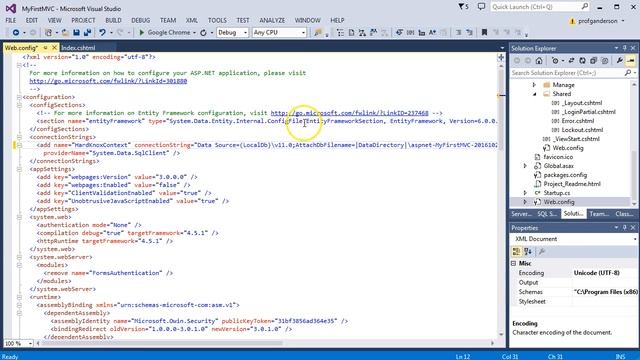Viewport: 640px width, 360px height.
Task: Click the Open File icon in toolbar
Action: (x=65, y=32)
